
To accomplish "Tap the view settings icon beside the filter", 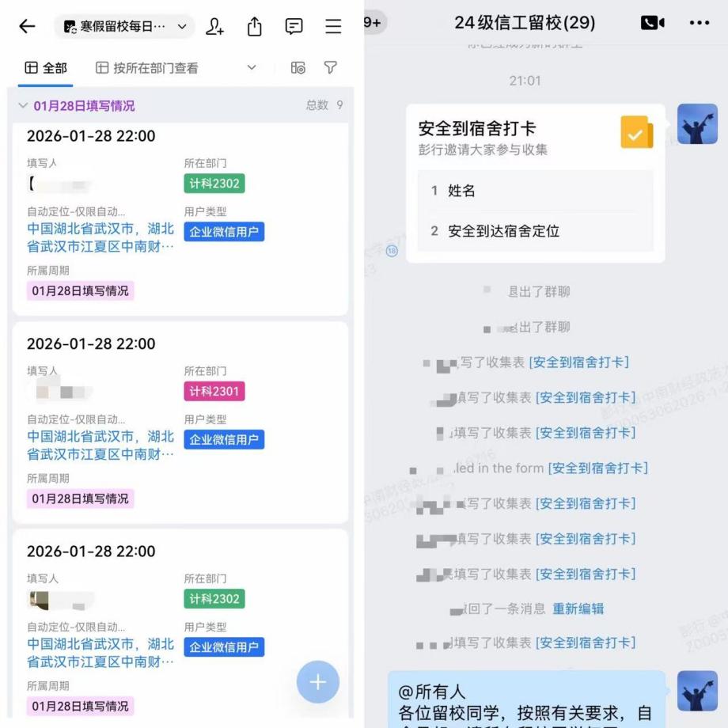I will 298,69.
